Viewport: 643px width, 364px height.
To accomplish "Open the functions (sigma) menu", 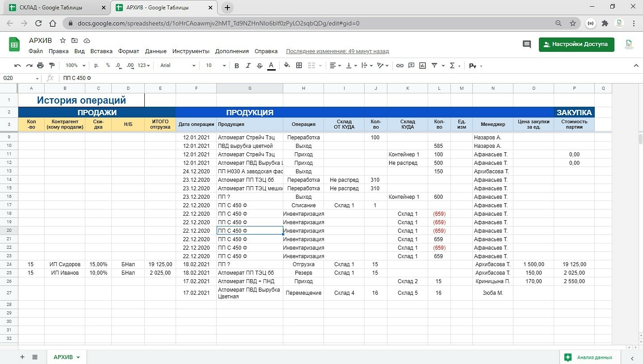I will point(454,66).
